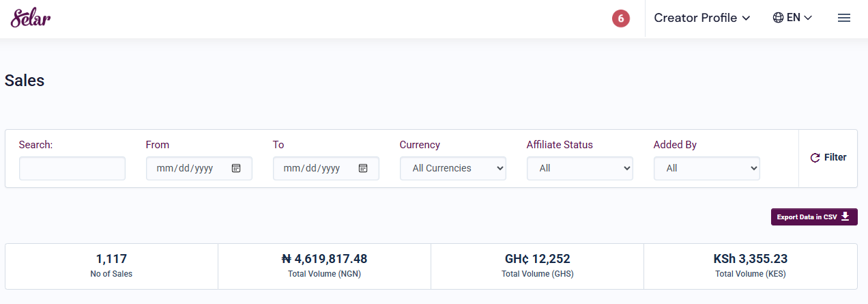Click the Added By field label

[x=675, y=145]
